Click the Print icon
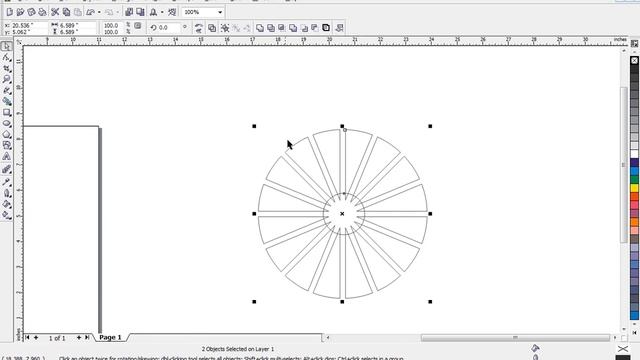The height and width of the screenshot is (360, 640). (x=42, y=12)
